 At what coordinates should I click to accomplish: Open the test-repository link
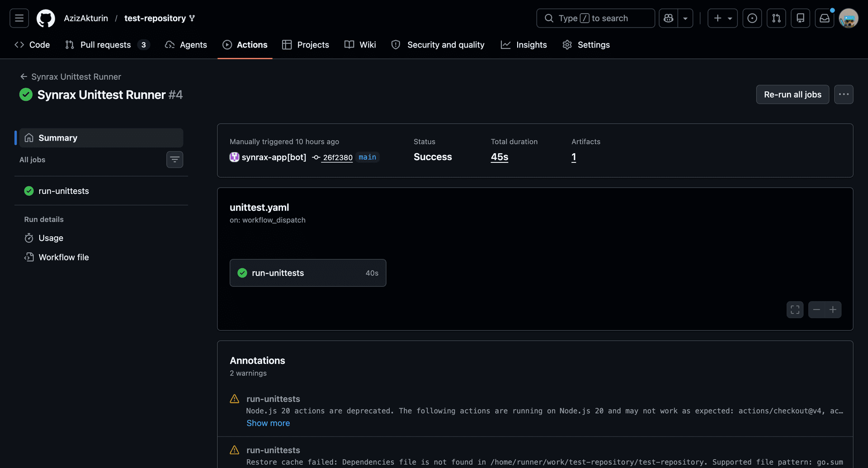tap(155, 18)
